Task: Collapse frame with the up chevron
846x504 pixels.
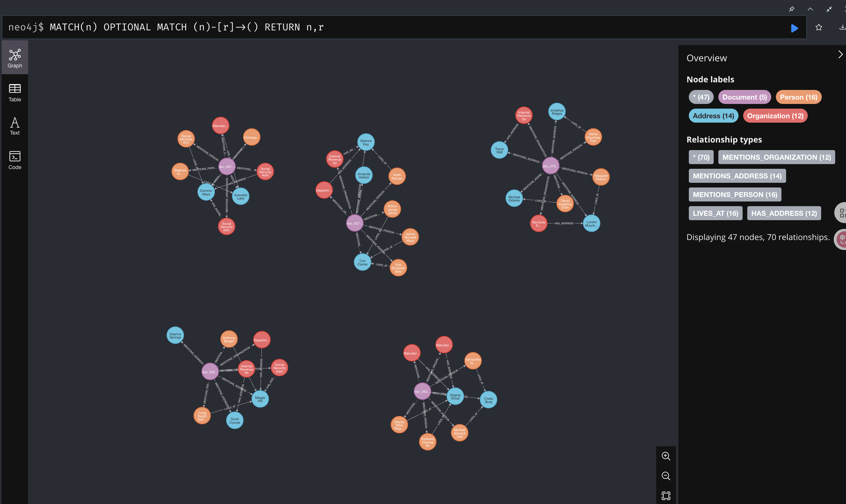Action: pos(810,9)
